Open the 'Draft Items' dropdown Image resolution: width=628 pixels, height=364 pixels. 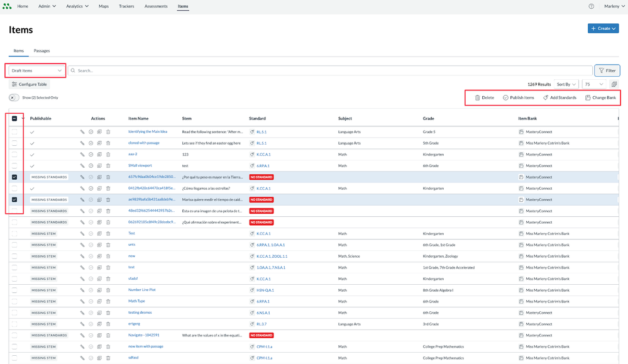tap(36, 70)
